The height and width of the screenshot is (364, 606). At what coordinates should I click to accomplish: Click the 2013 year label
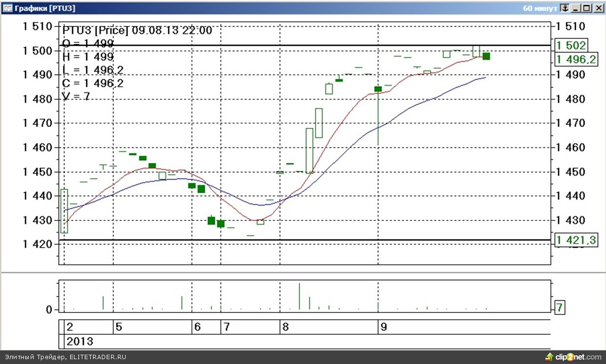tap(80, 341)
